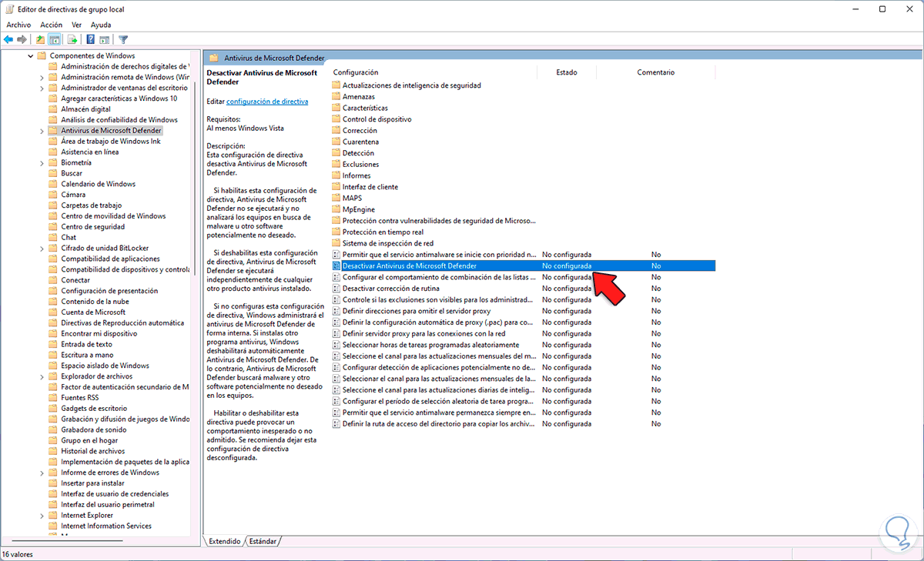Select Almacén digital in tree
The height and width of the screenshot is (561, 924).
[85, 109]
